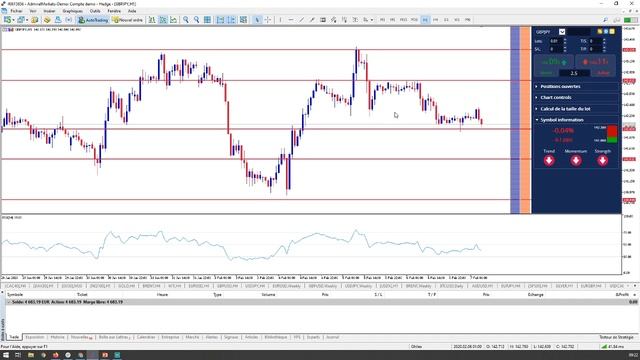Open the Testeur de Stratégie button
The width and height of the screenshot is (640, 360).
(616, 337)
